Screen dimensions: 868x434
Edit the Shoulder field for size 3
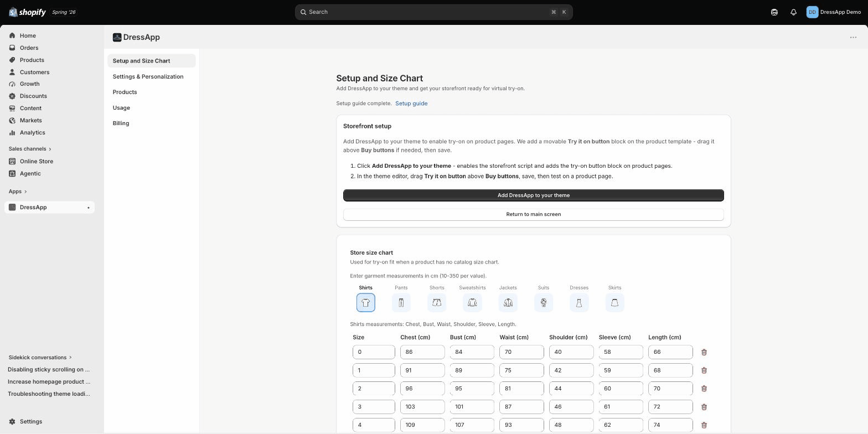click(x=571, y=407)
